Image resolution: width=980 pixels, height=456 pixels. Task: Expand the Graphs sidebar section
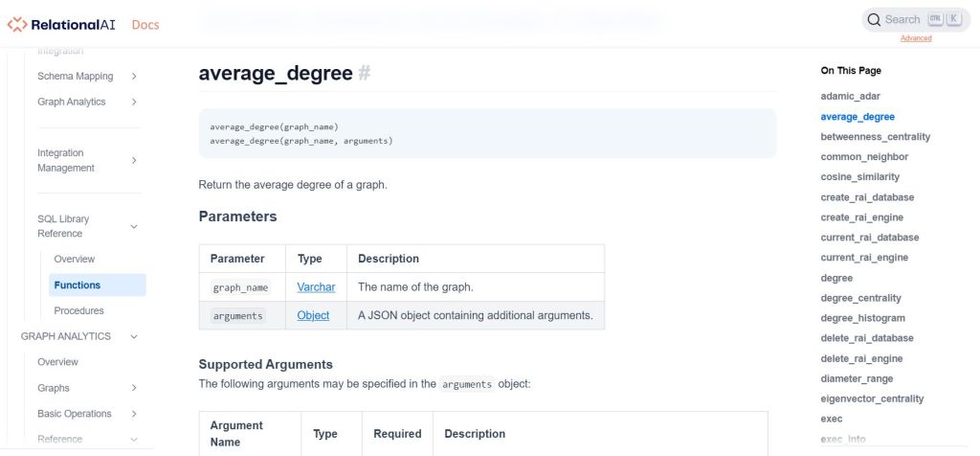click(134, 388)
